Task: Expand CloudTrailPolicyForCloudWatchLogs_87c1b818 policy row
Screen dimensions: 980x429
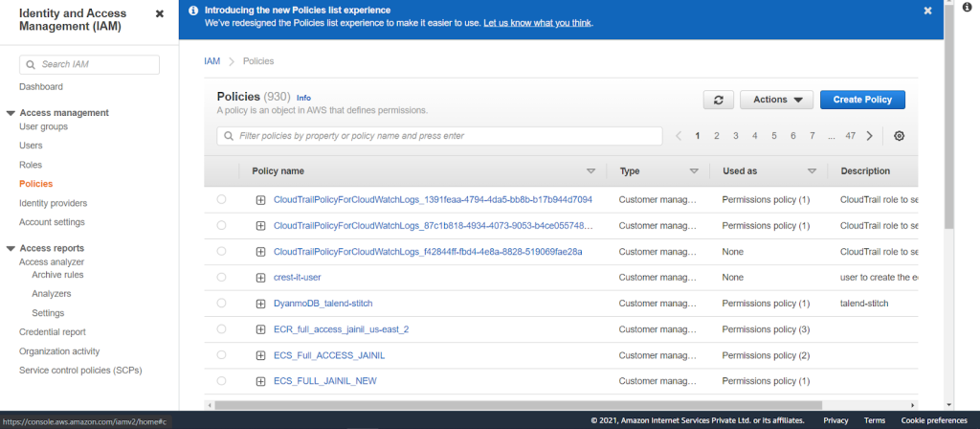Action: pos(260,226)
